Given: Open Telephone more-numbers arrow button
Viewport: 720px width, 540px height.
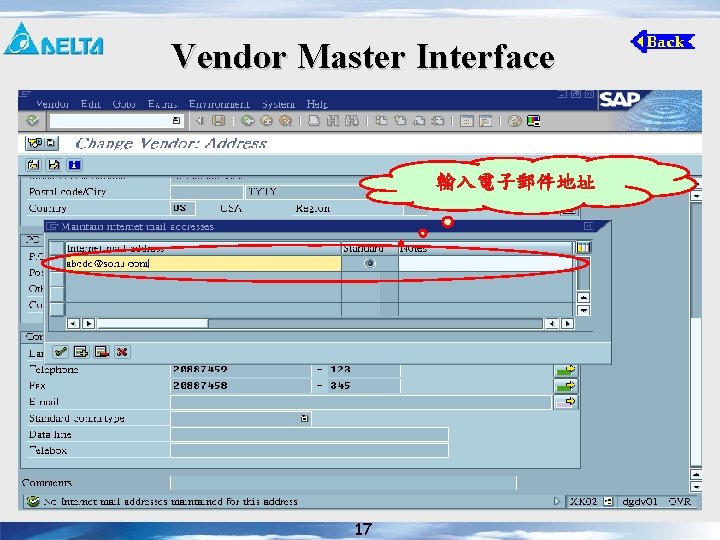Looking at the screenshot, I should [566, 370].
